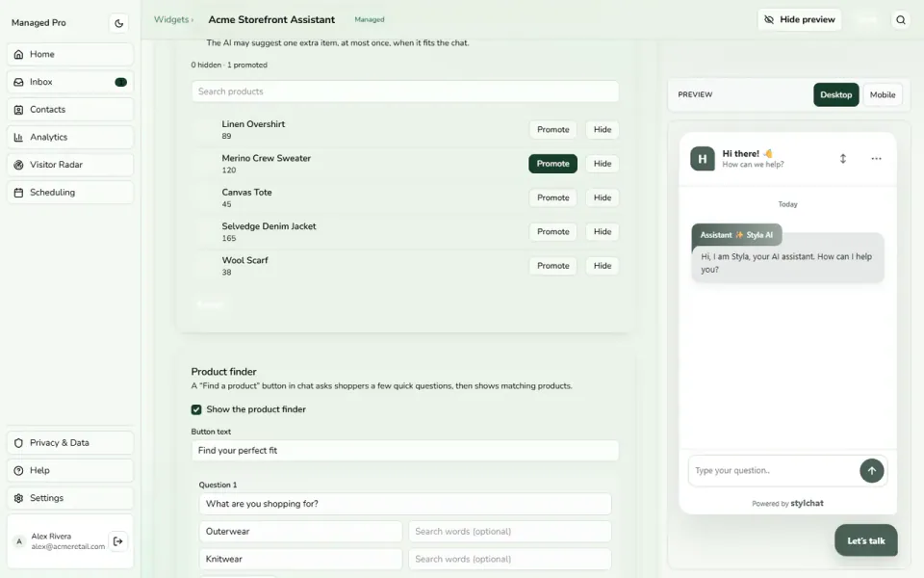
Task: Hide the Merino Crew Sweater
Action: coord(603,164)
